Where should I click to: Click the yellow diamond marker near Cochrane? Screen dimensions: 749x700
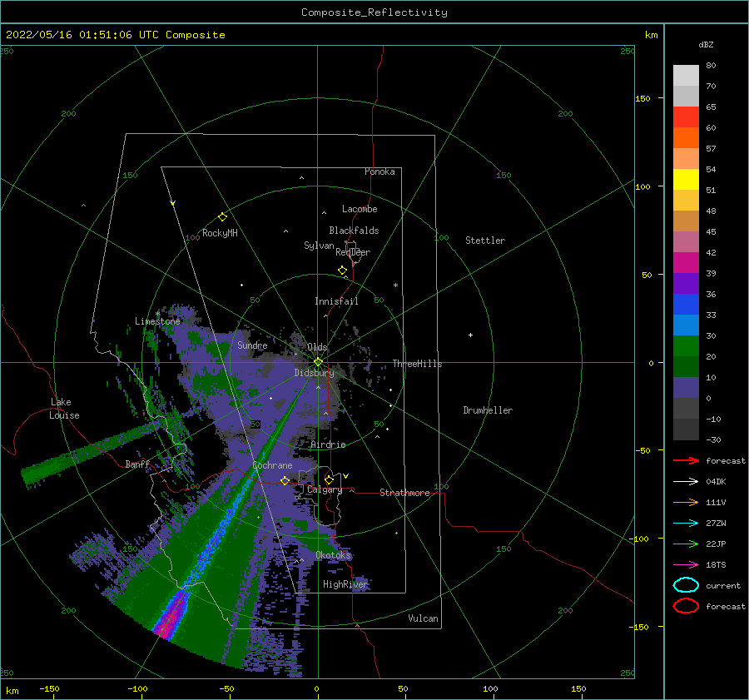tap(285, 480)
